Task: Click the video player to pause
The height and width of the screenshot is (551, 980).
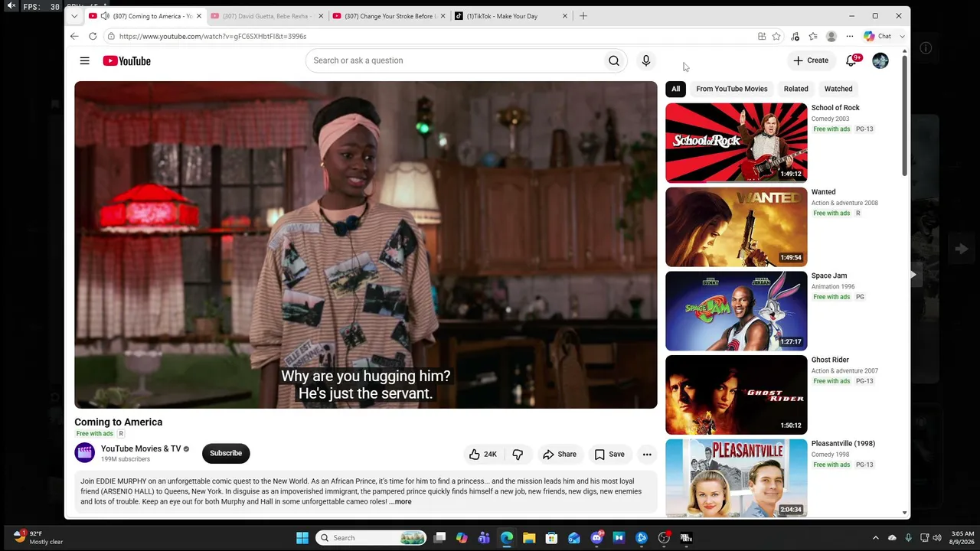Action: 366,245
